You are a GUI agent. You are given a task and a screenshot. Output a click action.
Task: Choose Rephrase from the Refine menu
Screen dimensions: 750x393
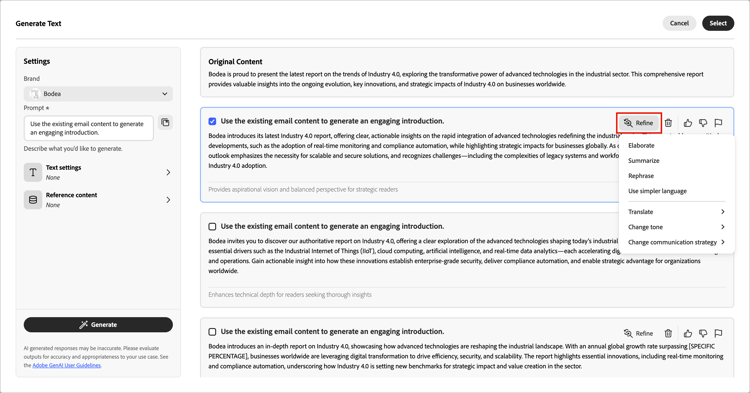(641, 176)
